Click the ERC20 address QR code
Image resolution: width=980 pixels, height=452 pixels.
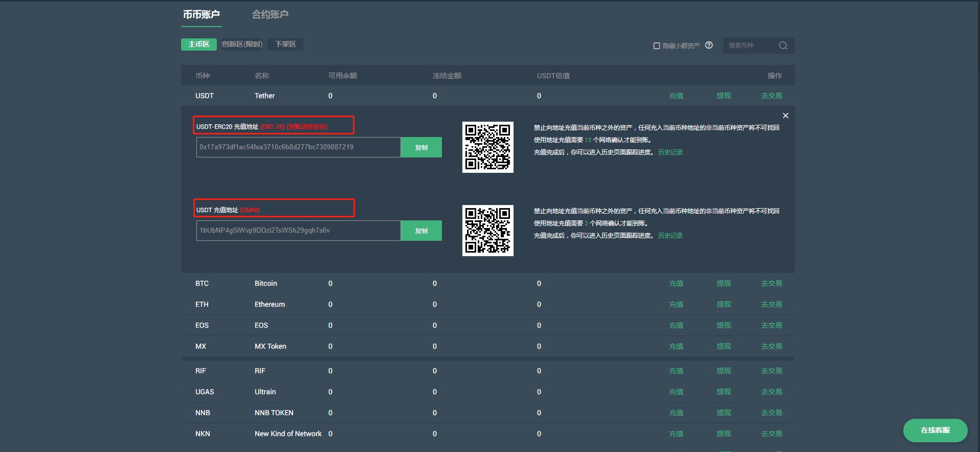(x=488, y=147)
